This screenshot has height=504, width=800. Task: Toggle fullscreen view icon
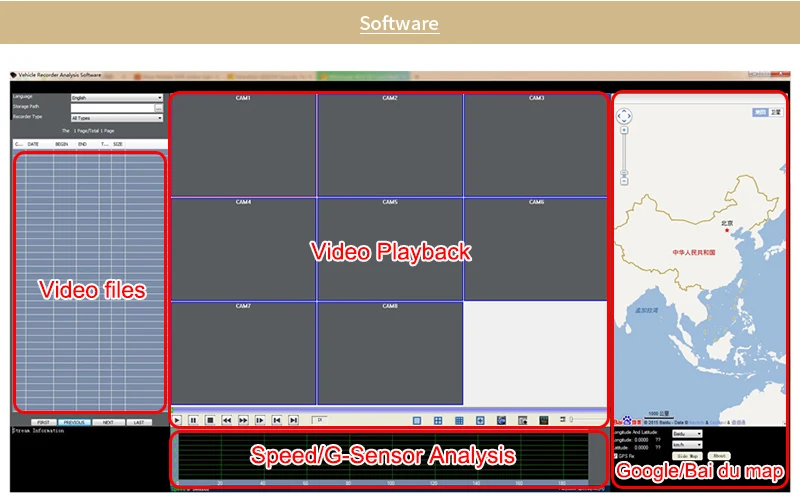[480, 420]
